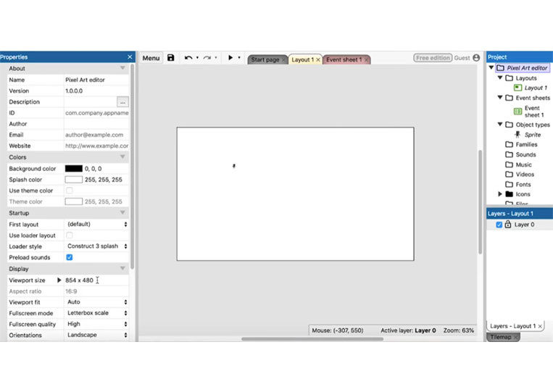Enable the Use loader layout checkbox
The width and height of the screenshot is (553, 392).
(x=70, y=235)
